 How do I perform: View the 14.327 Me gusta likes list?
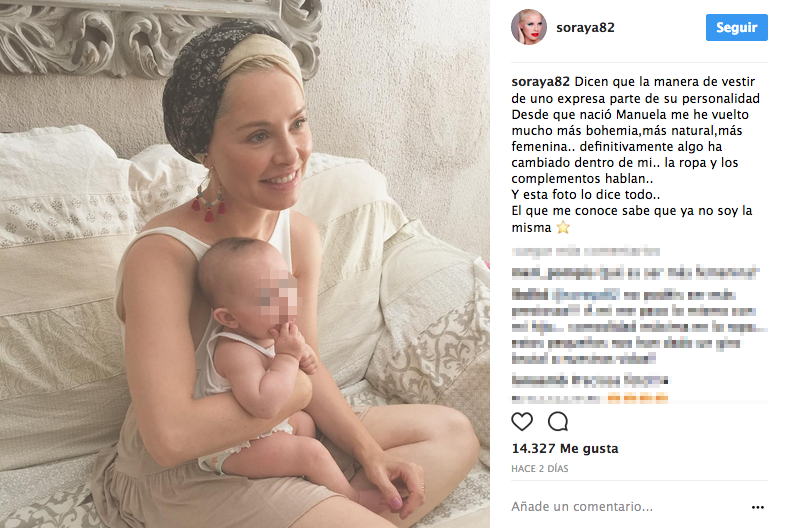(x=565, y=448)
